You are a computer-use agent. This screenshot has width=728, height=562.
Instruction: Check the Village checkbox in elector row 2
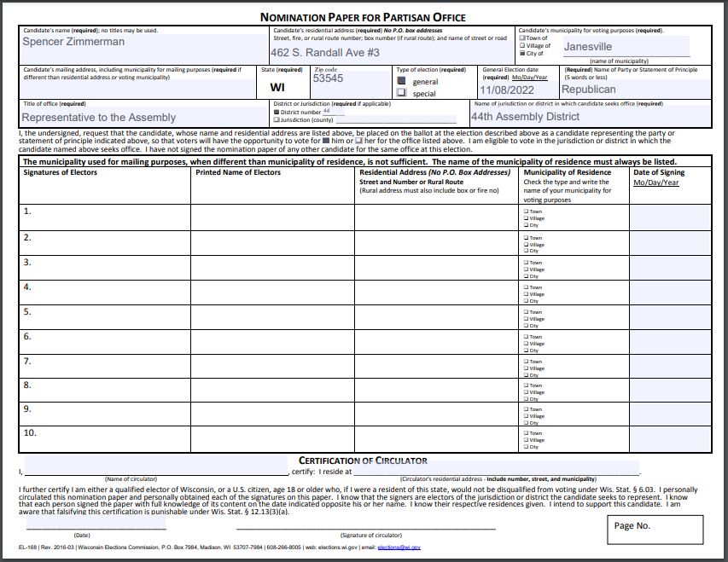(x=526, y=245)
